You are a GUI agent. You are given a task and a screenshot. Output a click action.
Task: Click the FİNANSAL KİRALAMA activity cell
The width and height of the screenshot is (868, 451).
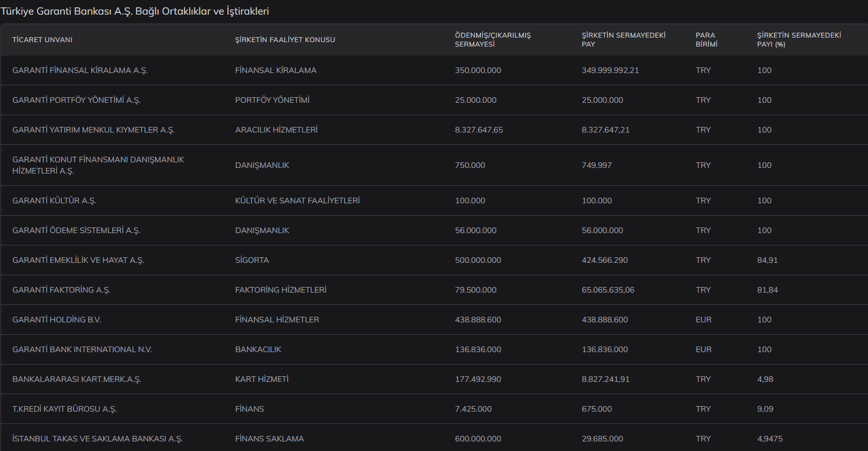point(276,70)
